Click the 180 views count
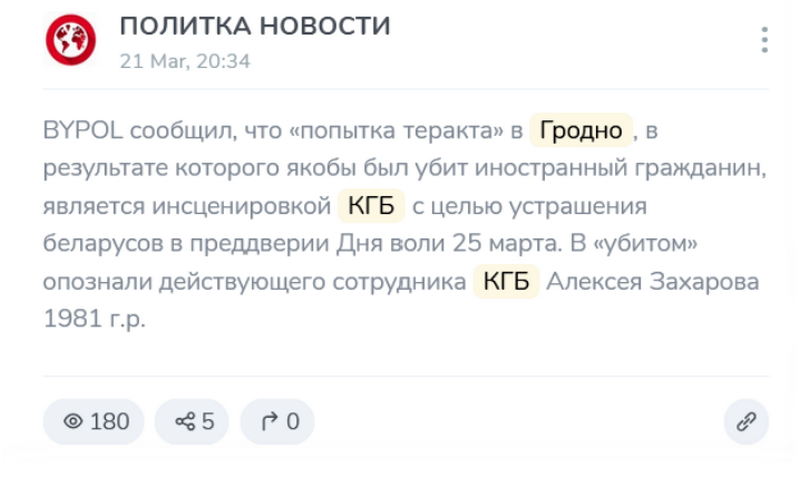Image resolution: width=800 pixels, height=477 pixels. (x=110, y=422)
